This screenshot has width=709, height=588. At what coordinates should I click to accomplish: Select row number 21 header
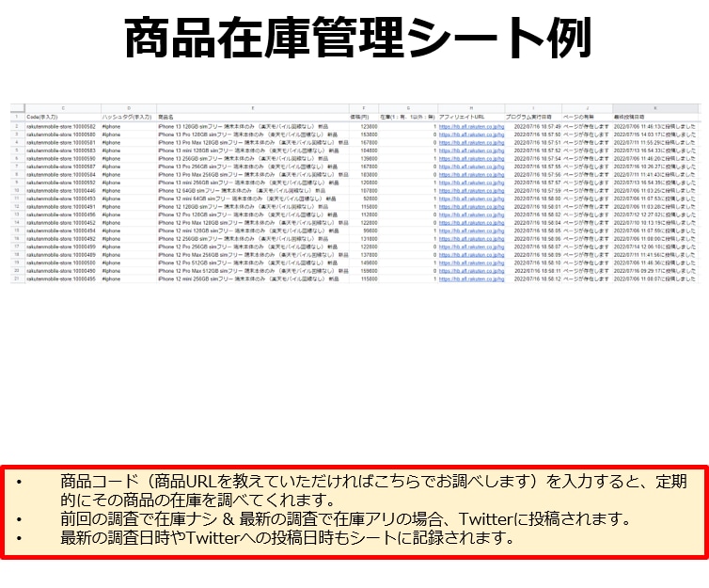point(17,279)
